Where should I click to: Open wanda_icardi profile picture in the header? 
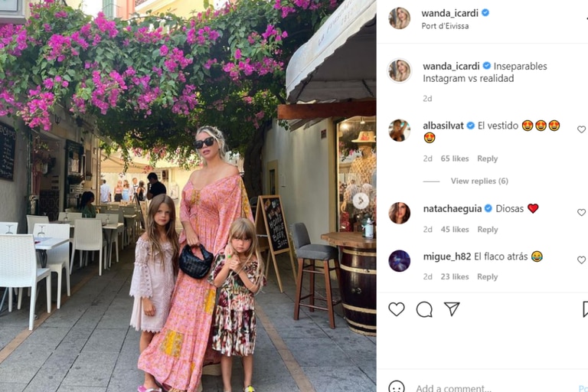pyautogui.click(x=400, y=18)
